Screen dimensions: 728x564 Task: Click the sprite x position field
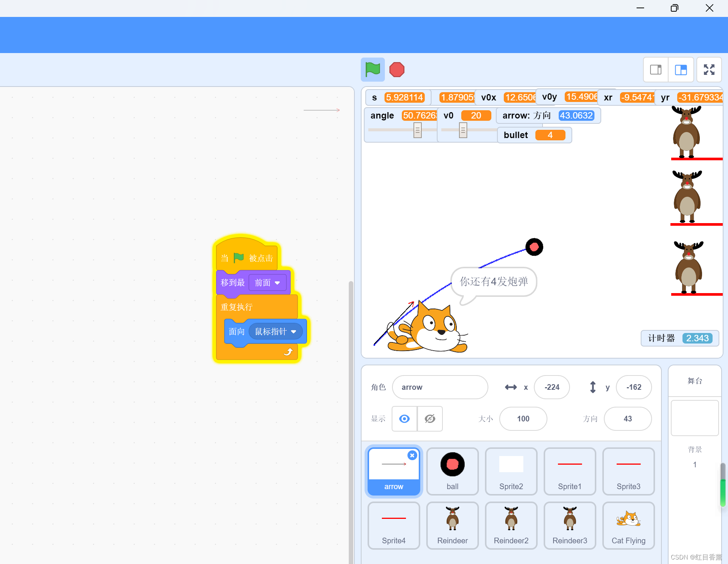tap(552, 387)
